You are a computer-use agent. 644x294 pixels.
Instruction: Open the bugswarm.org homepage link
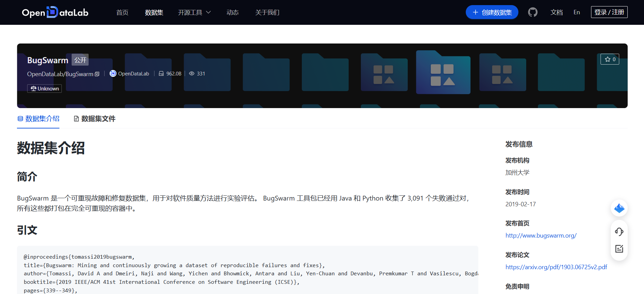pyautogui.click(x=541, y=236)
